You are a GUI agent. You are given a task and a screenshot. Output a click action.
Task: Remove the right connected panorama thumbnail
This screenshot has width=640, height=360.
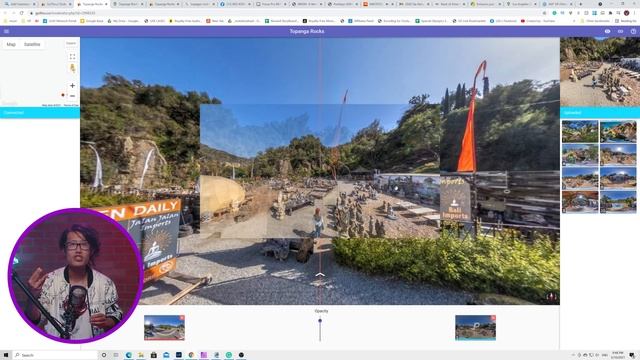pyautogui.click(x=493, y=318)
